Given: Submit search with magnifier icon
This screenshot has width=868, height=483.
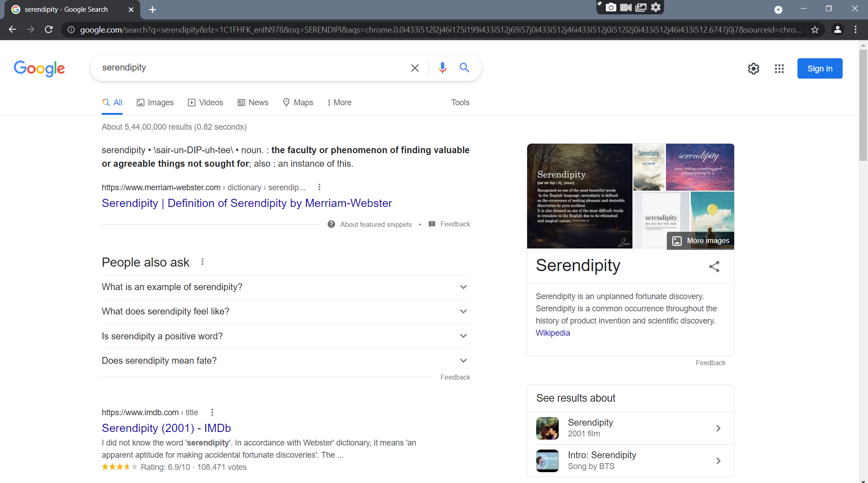Looking at the screenshot, I should coord(464,68).
